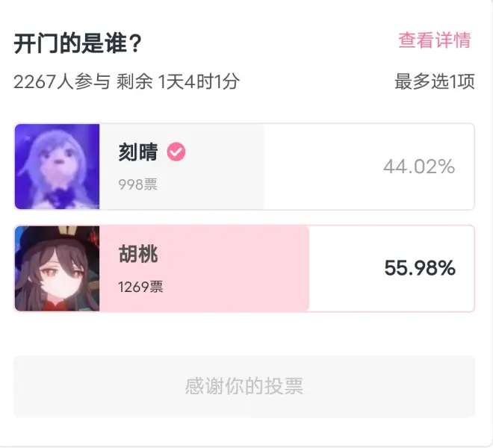Click the 感谢你的投票 button

click(244, 387)
